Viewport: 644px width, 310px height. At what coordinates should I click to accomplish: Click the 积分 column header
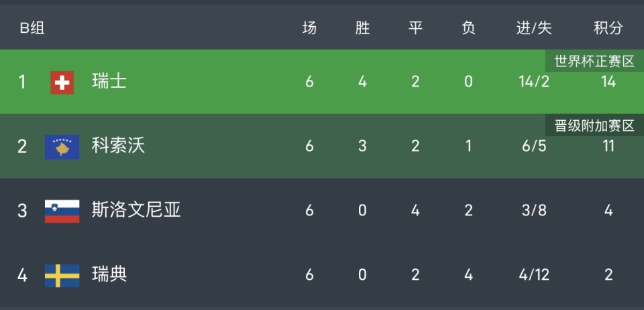coord(608,28)
